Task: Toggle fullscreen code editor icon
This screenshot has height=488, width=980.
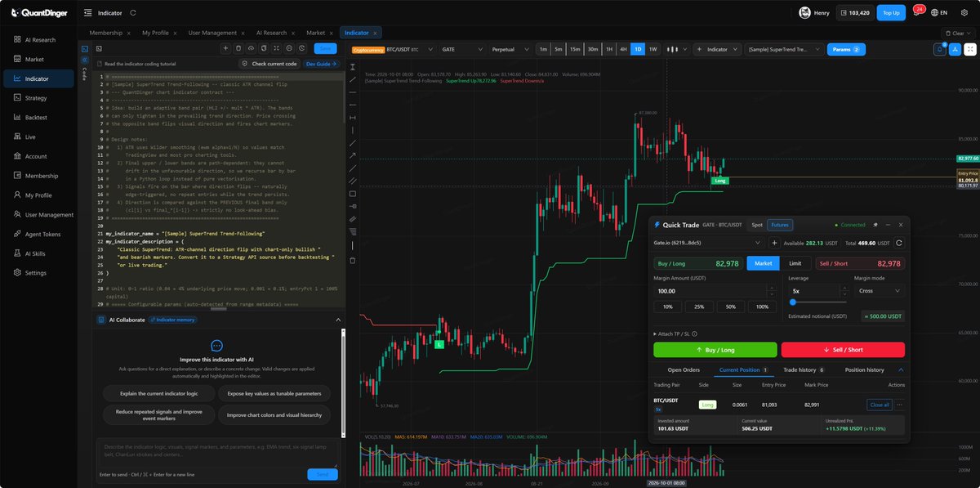Action: pyautogui.click(x=276, y=49)
